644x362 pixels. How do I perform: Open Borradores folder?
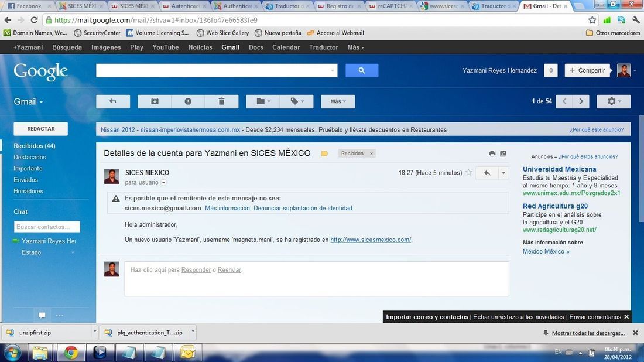tap(28, 191)
